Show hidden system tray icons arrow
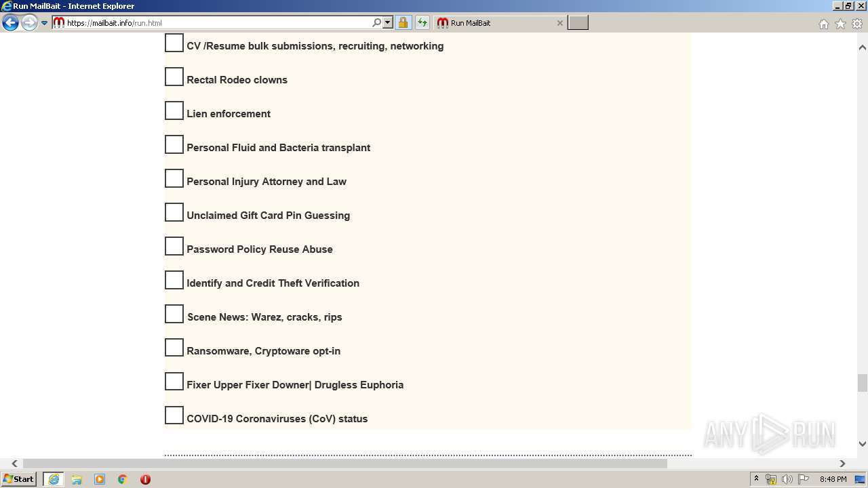This screenshot has width=868, height=488. (x=756, y=479)
